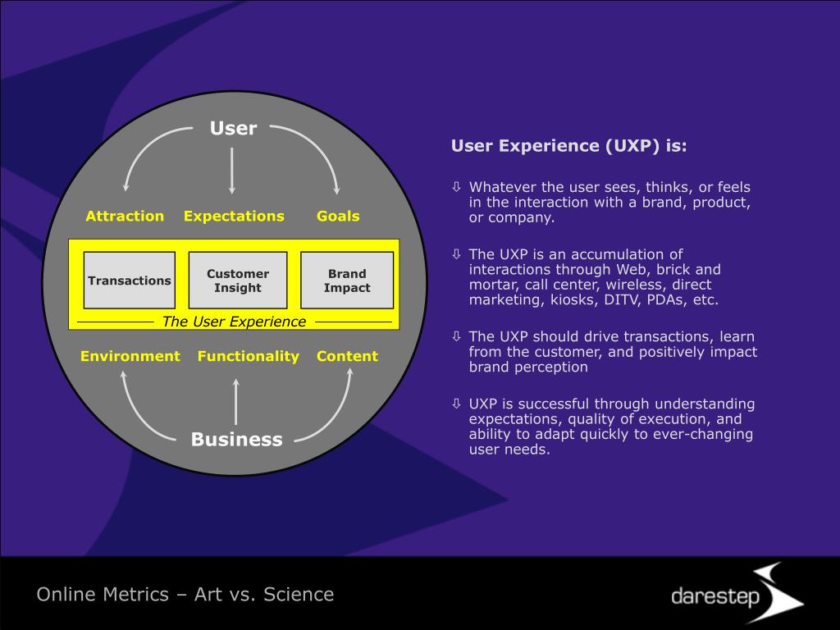
Task: Click the bullet arrow beside 'The UXP is an accumulation'
Action: [x=456, y=254]
